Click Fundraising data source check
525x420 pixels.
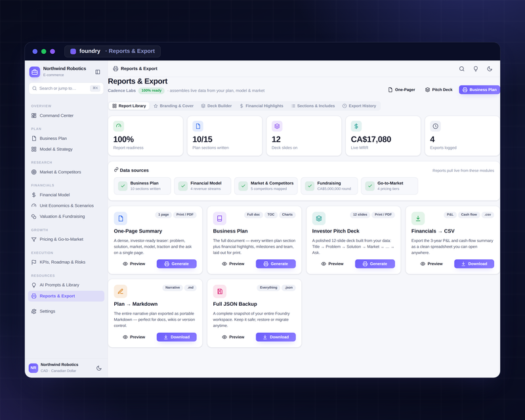click(x=310, y=186)
